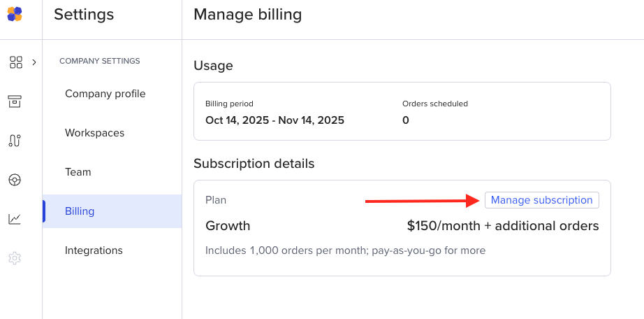
Task: Go to the routes icon in the sidebar
Action: 15,141
